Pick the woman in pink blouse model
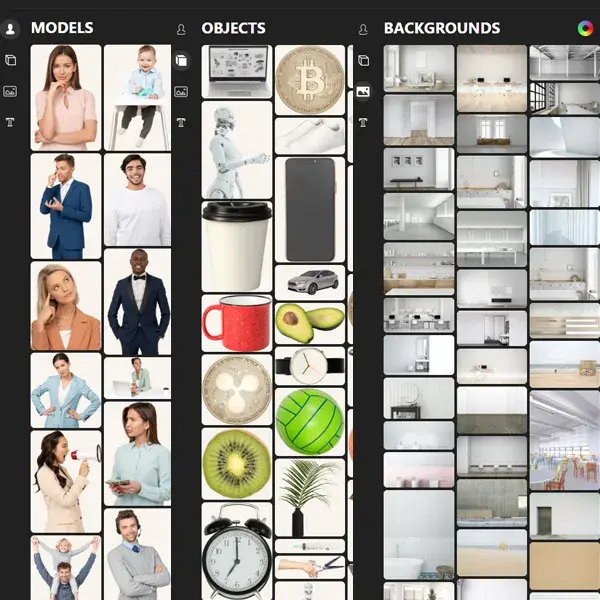The width and height of the screenshot is (600, 600). coord(66,98)
